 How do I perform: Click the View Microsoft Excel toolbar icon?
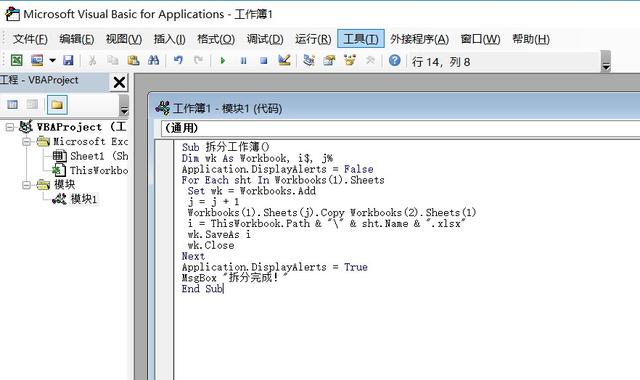[16, 60]
